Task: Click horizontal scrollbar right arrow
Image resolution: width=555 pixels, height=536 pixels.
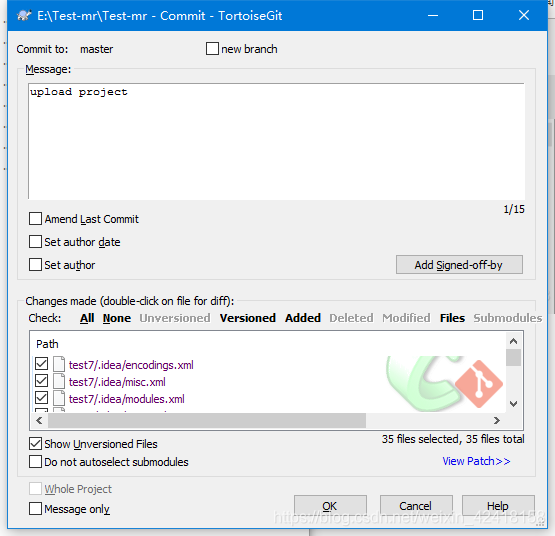Action: tap(497, 421)
